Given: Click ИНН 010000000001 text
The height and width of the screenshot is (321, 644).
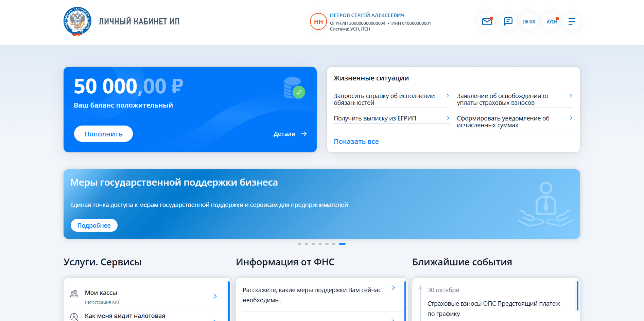Looking at the screenshot, I should (x=411, y=23).
